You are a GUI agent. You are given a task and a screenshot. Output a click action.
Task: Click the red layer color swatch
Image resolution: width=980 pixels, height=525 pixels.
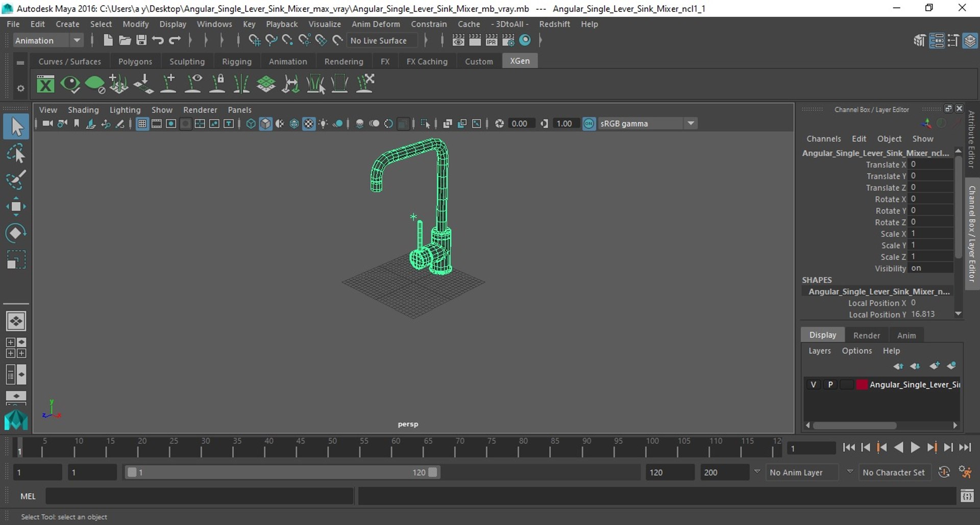coord(862,385)
